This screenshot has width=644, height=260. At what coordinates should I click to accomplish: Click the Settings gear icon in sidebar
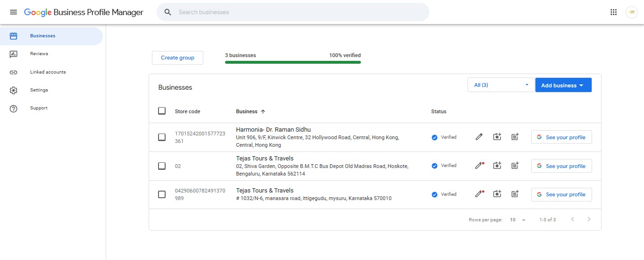tap(13, 90)
